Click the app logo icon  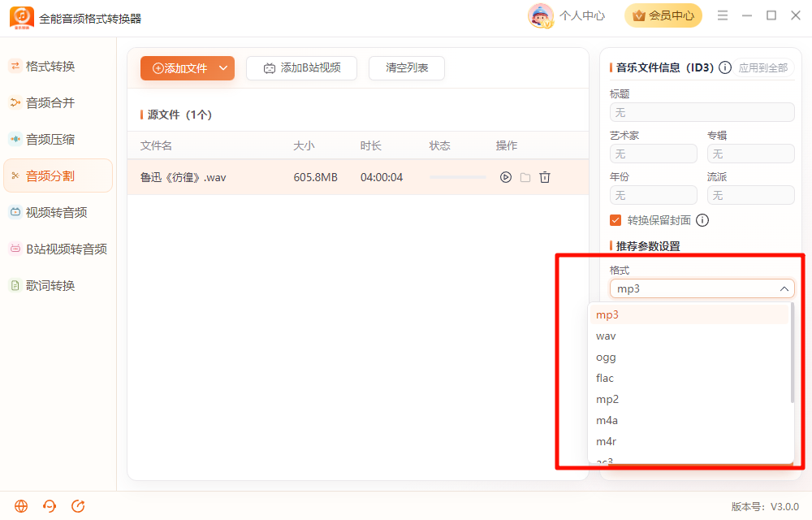tap(22, 18)
